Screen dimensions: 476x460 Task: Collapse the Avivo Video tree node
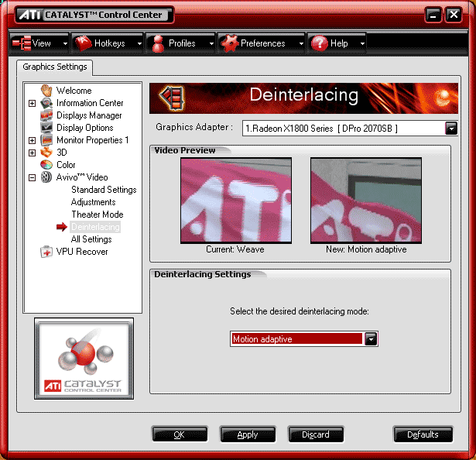point(33,177)
